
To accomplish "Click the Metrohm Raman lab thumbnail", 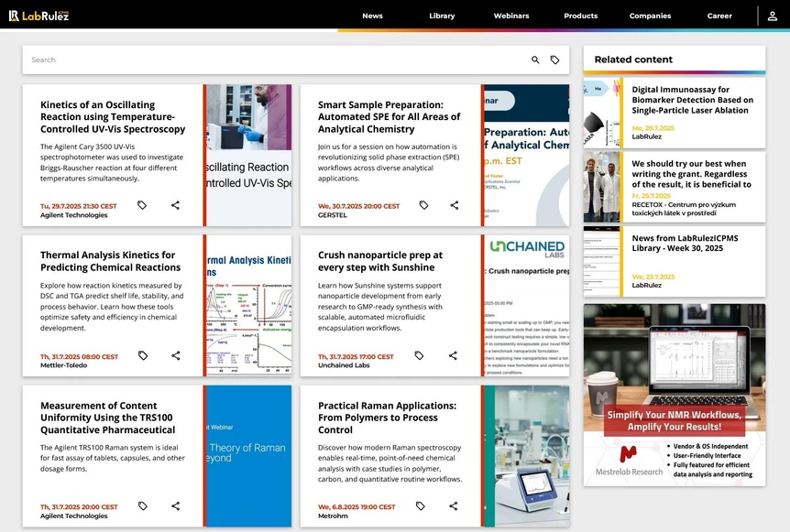I will tap(526, 456).
